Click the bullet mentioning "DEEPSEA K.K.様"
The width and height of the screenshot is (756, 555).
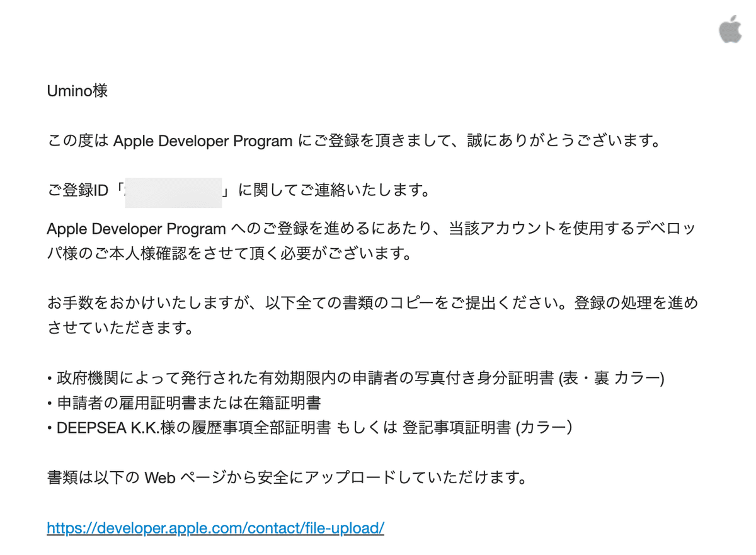point(310,428)
